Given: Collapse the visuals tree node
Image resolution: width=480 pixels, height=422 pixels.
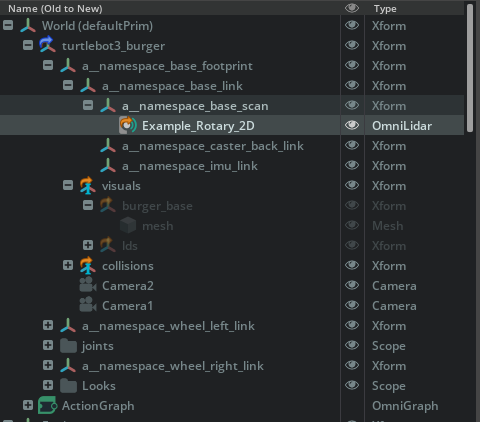Looking at the screenshot, I should (68, 185).
